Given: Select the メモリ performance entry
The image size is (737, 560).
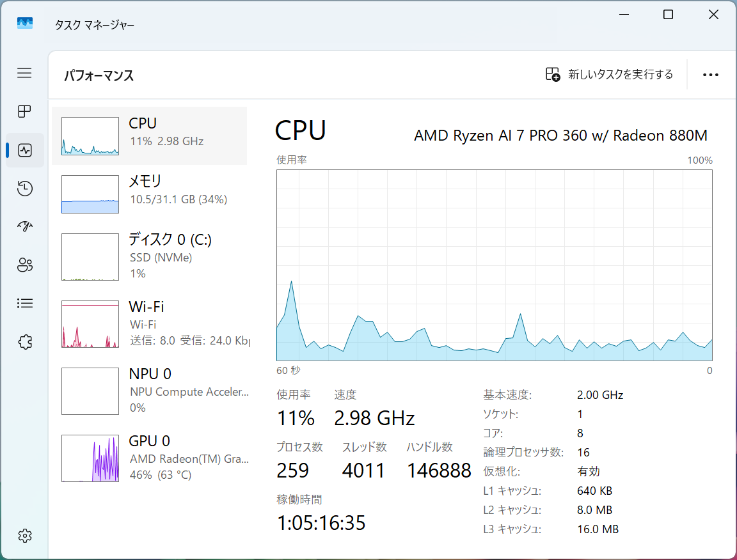Looking at the screenshot, I should tap(150, 194).
